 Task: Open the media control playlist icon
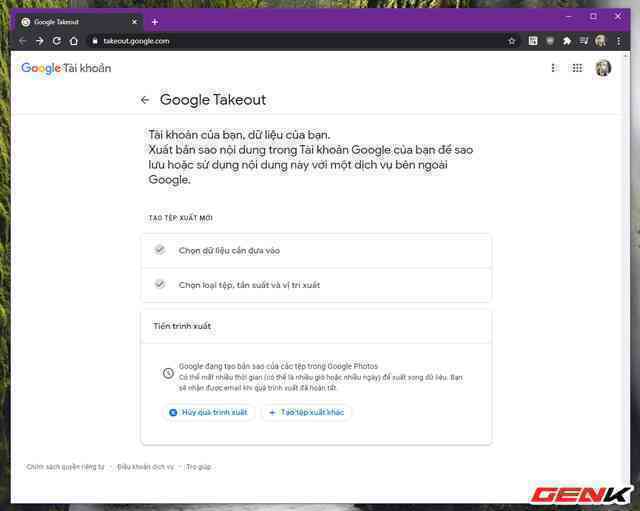tap(584, 41)
